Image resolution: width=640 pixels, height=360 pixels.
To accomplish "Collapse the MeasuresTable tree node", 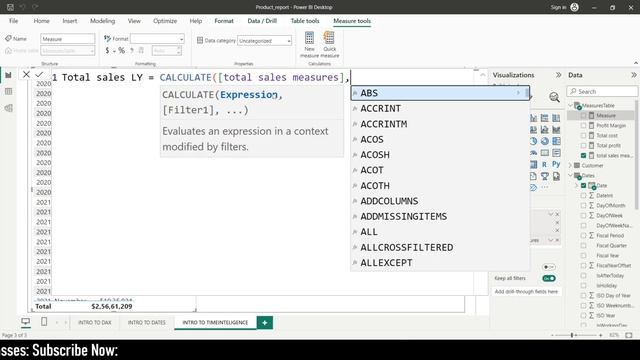I will coord(571,105).
